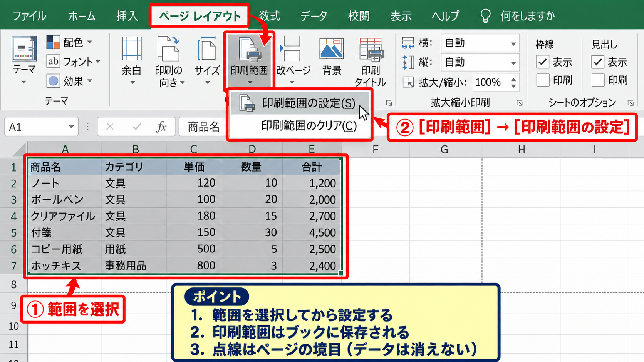
Task: Expand the Name Box A1 dropdown arrow
Action: point(71,127)
